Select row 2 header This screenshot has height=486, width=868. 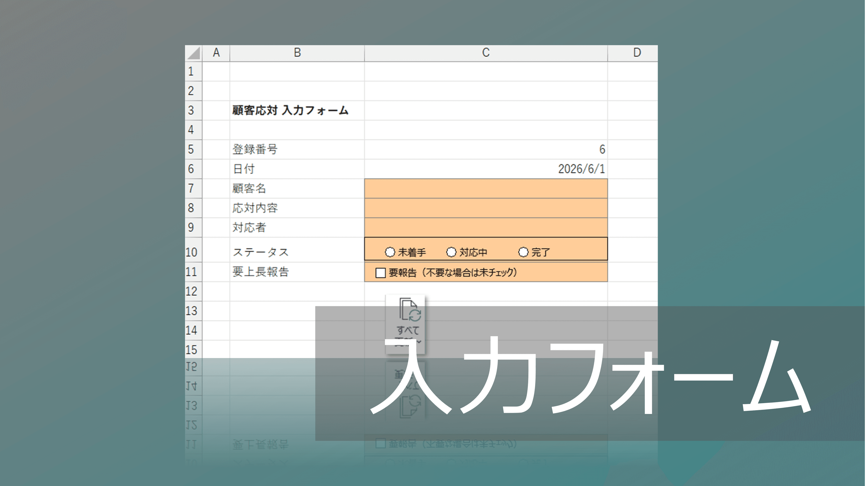(193, 91)
